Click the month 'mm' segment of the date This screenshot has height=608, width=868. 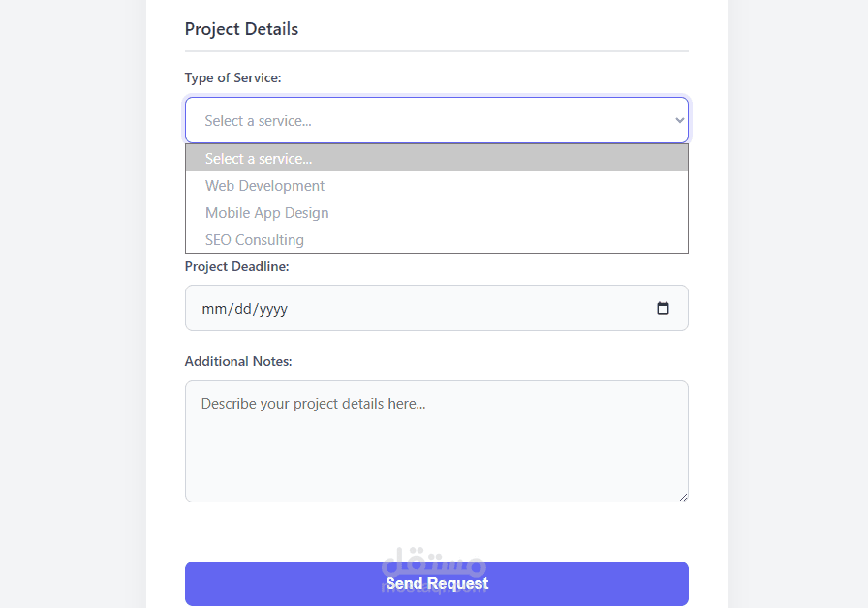pyautogui.click(x=213, y=309)
